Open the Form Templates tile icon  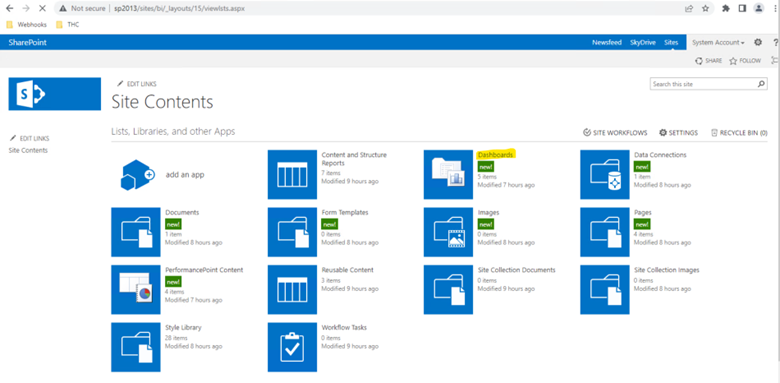pos(292,232)
